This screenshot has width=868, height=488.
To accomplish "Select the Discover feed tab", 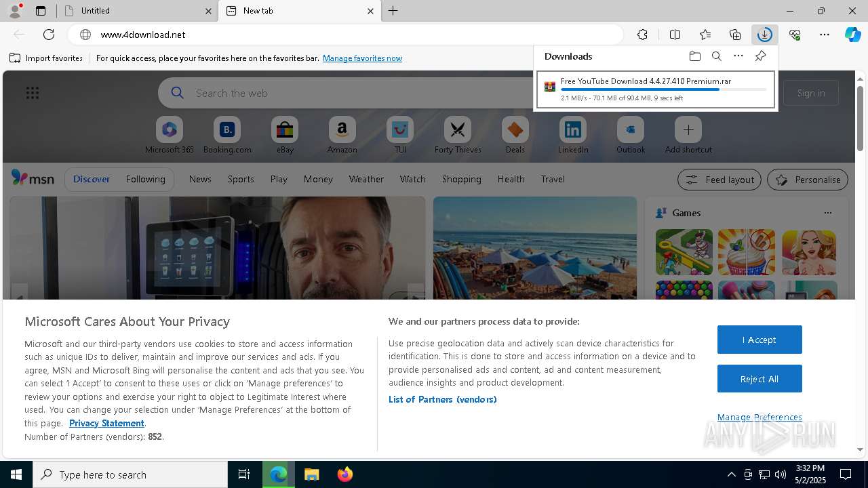I will (x=92, y=179).
